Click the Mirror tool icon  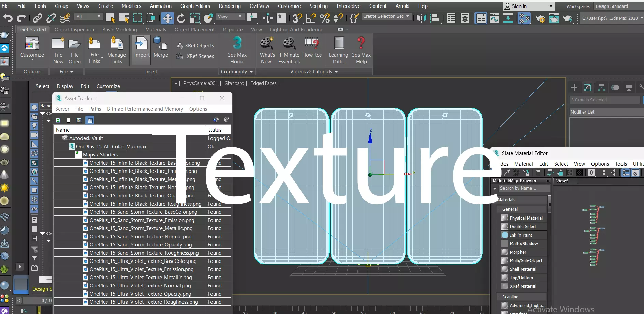[422, 18]
